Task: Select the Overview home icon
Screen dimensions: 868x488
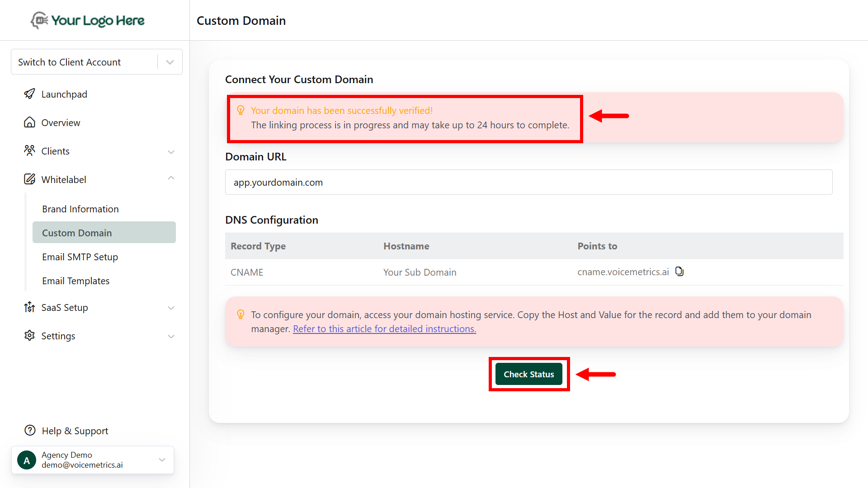Action: pos(29,122)
